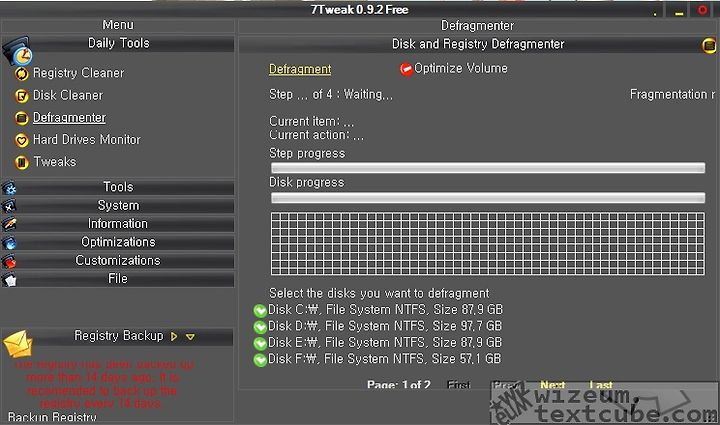The width and height of the screenshot is (720, 425).
Task: Click the Tools gear icon
Action: tap(9, 188)
